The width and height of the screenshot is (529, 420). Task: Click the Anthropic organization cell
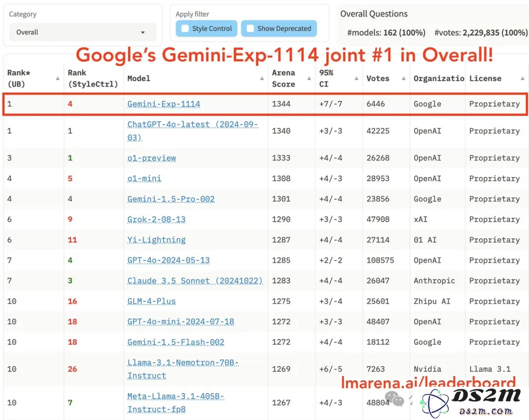click(434, 281)
